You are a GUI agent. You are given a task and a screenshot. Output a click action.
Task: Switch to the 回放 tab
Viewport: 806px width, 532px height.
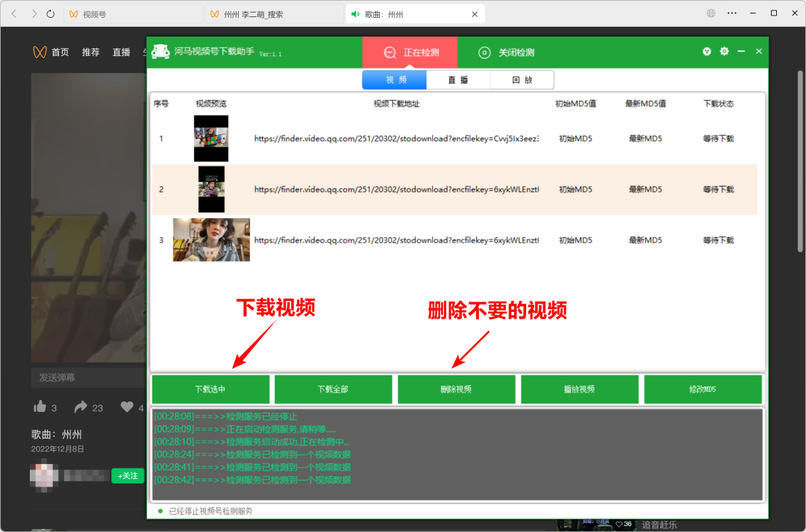[x=522, y=79]
